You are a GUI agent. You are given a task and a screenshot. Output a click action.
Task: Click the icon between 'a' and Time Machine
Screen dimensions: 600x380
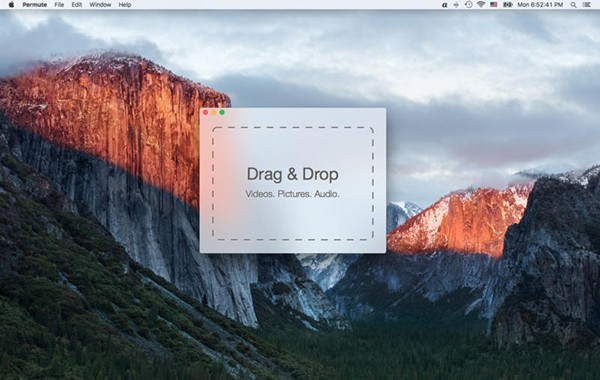point(456,5)
